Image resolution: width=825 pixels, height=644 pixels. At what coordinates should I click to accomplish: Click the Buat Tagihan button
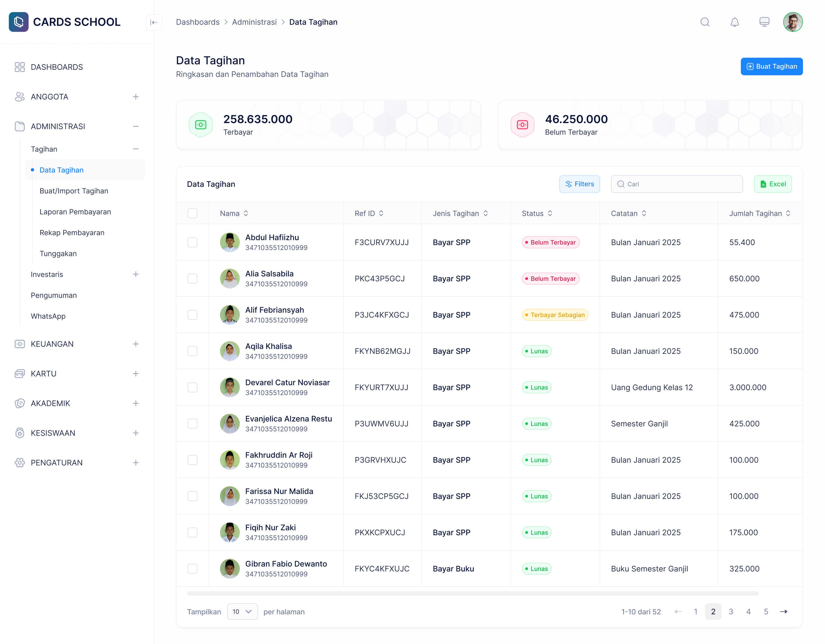point(771,66)
